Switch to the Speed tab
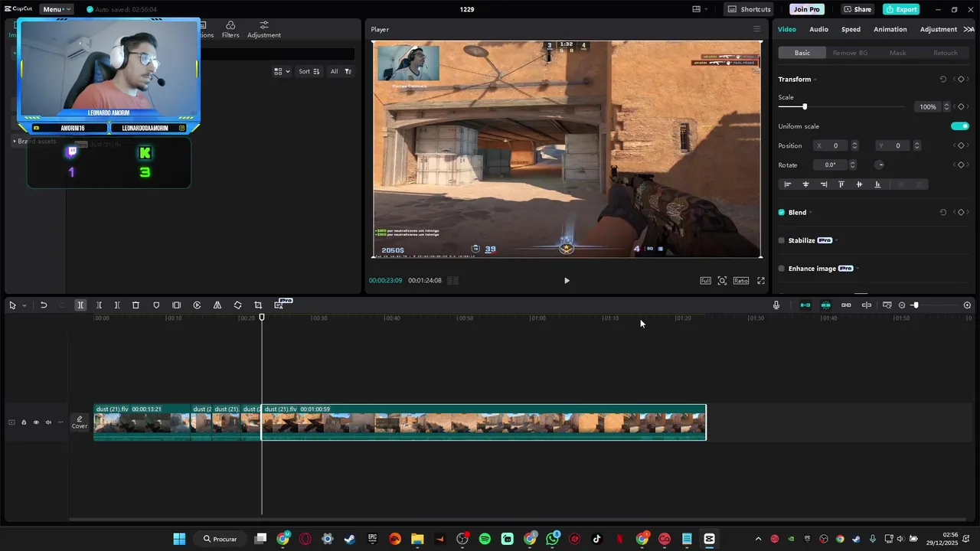Screen dimensions: 980x551 click(851, 29)
